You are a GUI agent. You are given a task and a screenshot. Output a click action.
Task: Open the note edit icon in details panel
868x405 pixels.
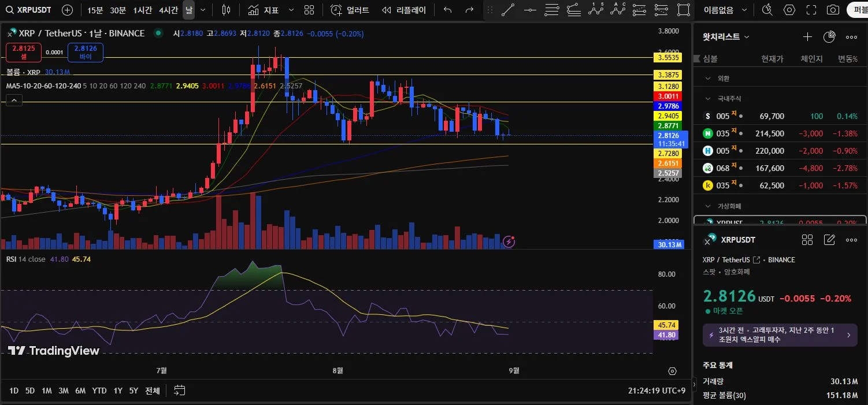829,240
